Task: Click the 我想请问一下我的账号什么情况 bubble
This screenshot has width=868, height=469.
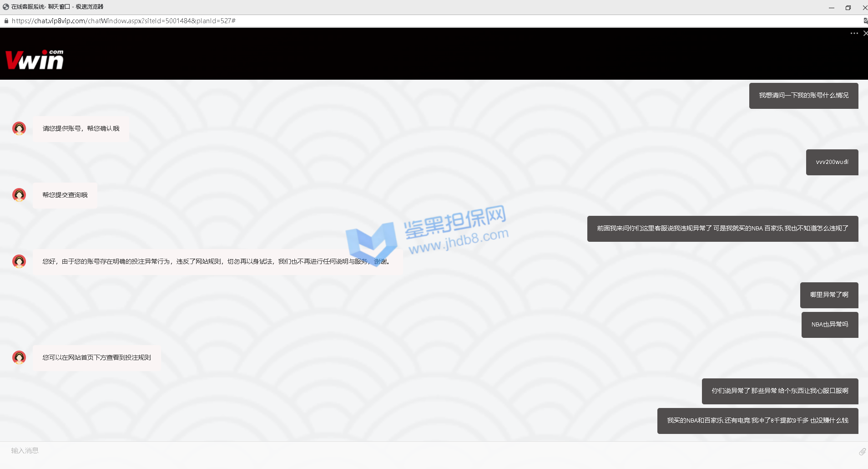Action: point(803,96)
